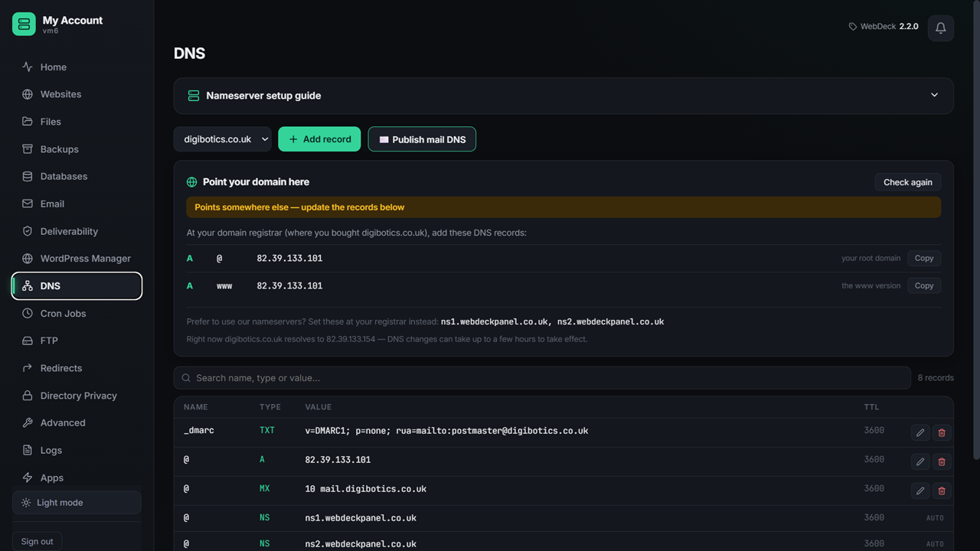
Task: Delete the 82.39.133.101 A record
Action: coord(942,461)
